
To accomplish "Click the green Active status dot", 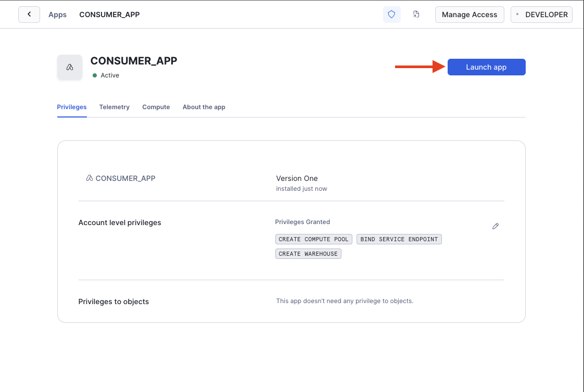I will pos(95,75).
